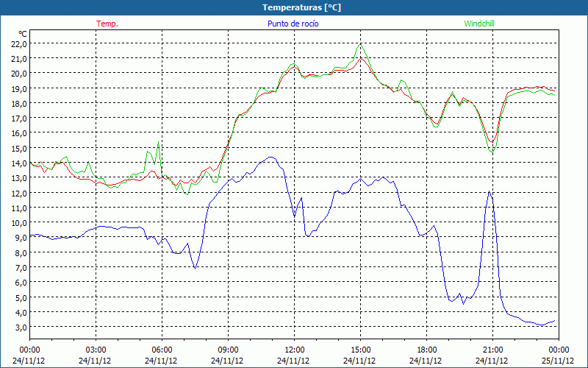Click the 6,0 y-axis value
The image size is (588, 368).
point(21,282)
